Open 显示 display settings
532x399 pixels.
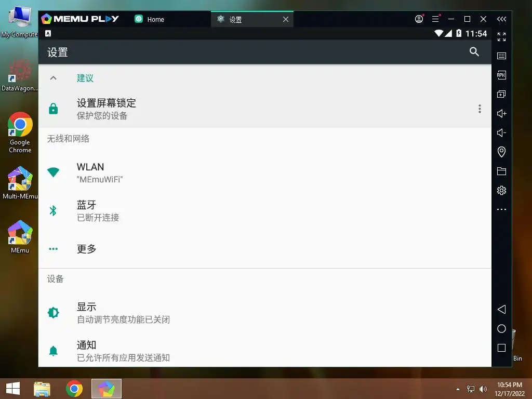(x=264, y=312)
